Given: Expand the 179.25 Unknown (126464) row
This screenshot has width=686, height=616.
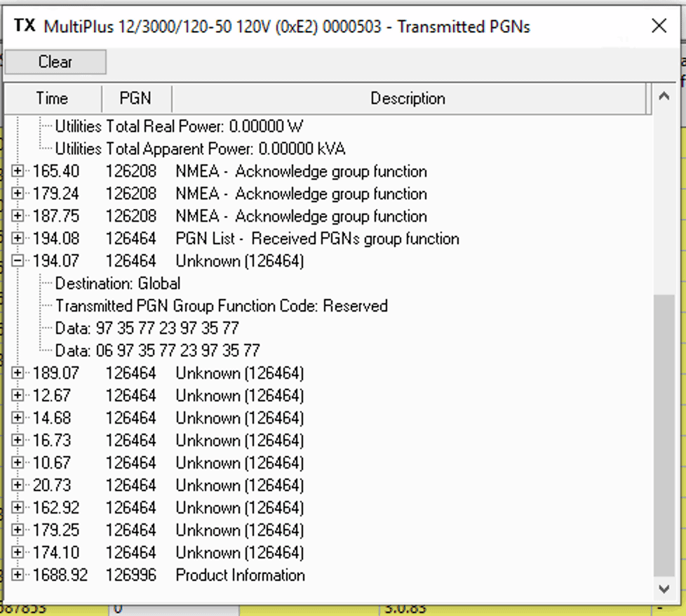Looking at the screenshot, I should tap(18, 530).
